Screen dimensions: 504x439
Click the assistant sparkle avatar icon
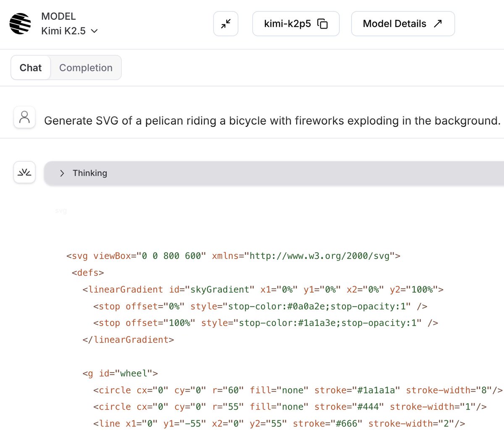click(x=24, y=172)
